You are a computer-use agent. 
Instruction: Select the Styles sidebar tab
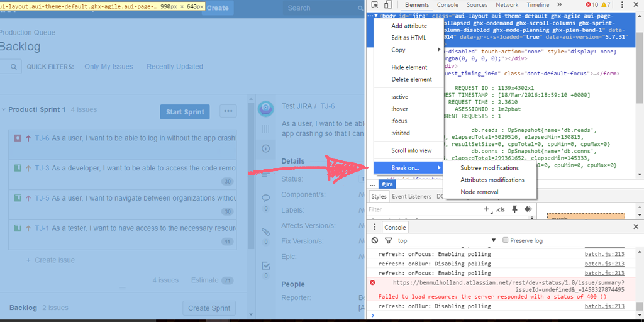pyautogui.click(x=379, y=197)
